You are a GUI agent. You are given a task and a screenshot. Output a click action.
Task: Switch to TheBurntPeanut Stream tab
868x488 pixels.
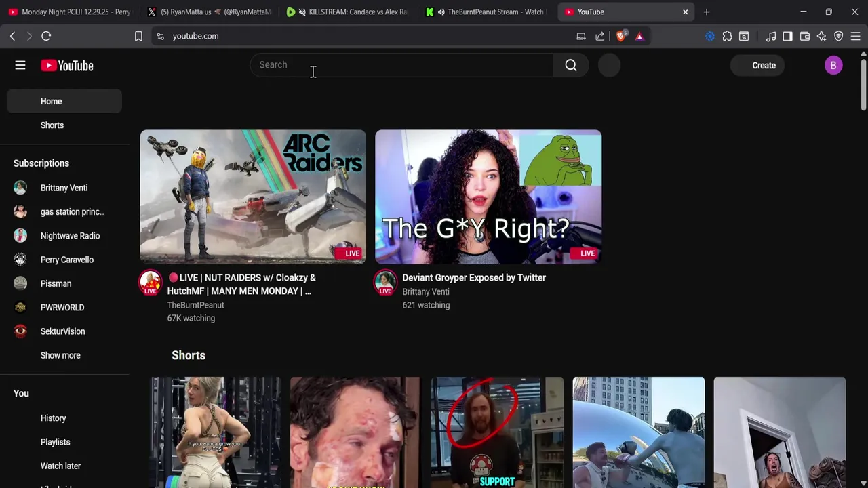[487, 12]
